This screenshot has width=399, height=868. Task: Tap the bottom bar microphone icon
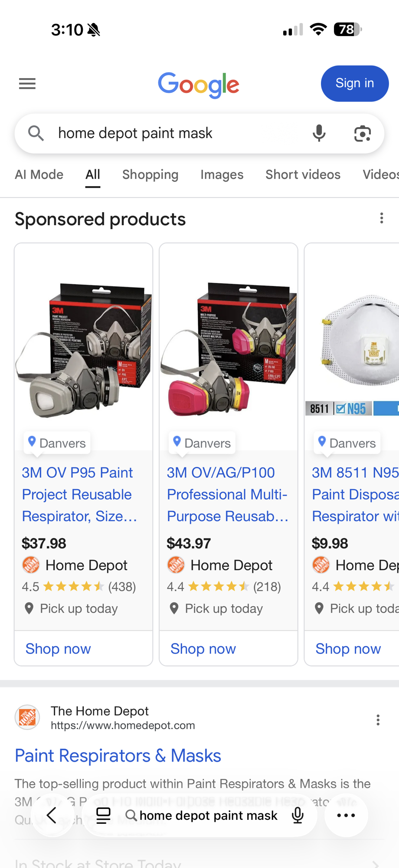(x=298, y=815)
